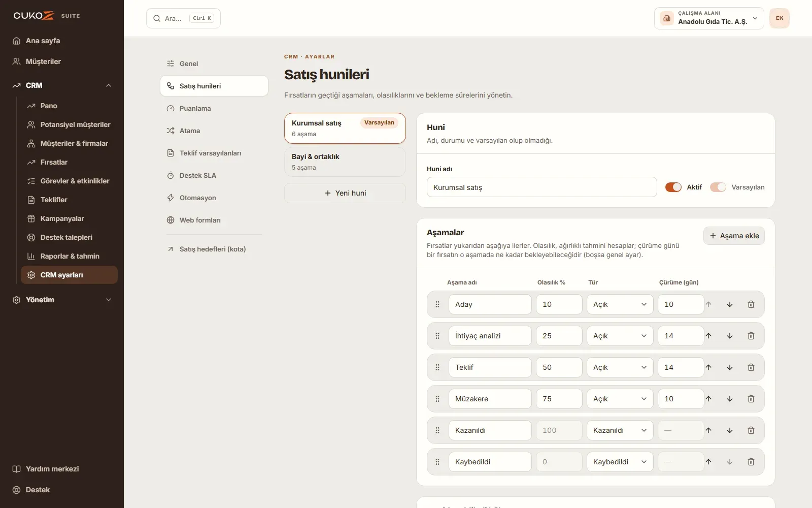Open Fırsatlar in the sidebar
Viewport: 812px width, 508px height.
pyautogui.click(x=69, y=162)
